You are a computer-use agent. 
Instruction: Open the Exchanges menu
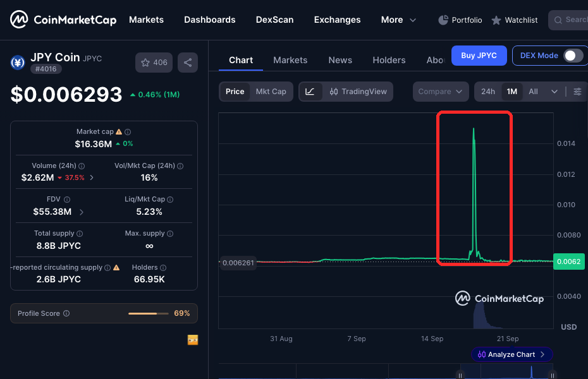point(337,20)
